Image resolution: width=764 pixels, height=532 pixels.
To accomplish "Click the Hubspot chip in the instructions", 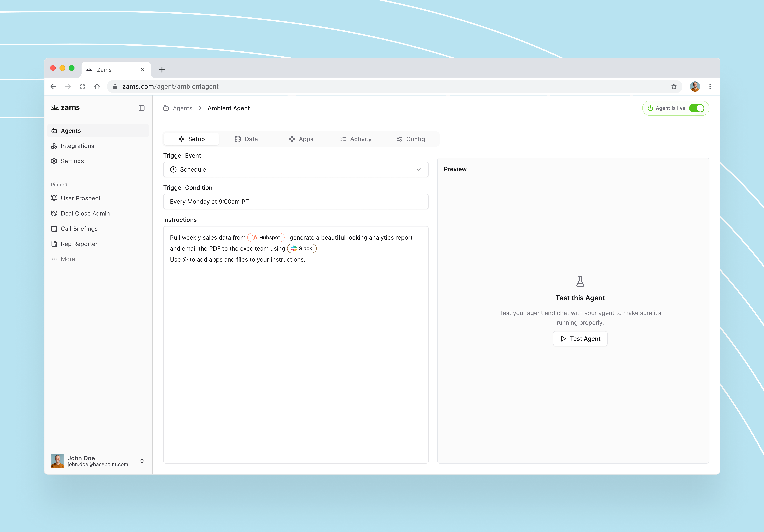I will tap(266, 237).
